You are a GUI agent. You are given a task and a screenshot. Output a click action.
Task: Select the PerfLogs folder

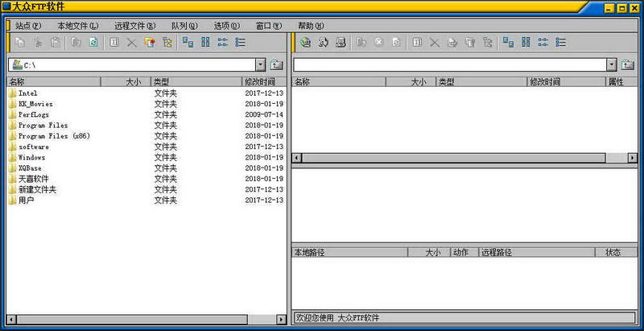(29, 114)
